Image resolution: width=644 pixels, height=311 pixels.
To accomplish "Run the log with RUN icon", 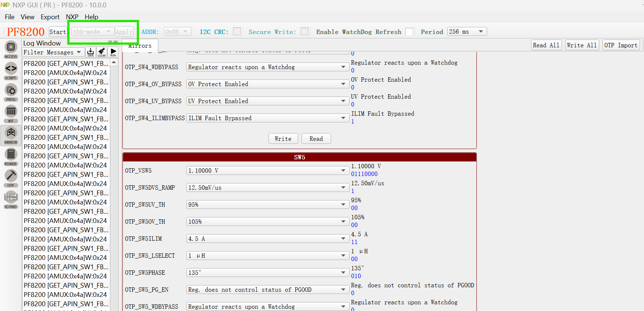I will [x=113, y=52].
